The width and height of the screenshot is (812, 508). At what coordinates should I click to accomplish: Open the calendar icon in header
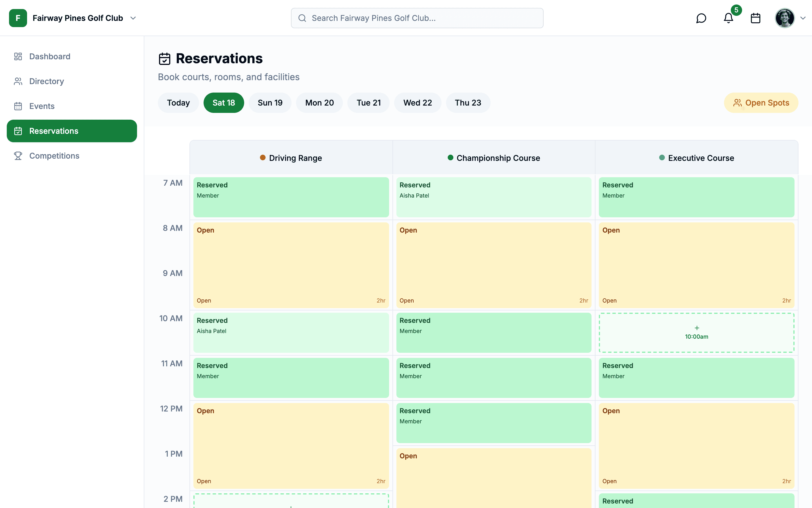pyautogui.click(x=755, y=18)
